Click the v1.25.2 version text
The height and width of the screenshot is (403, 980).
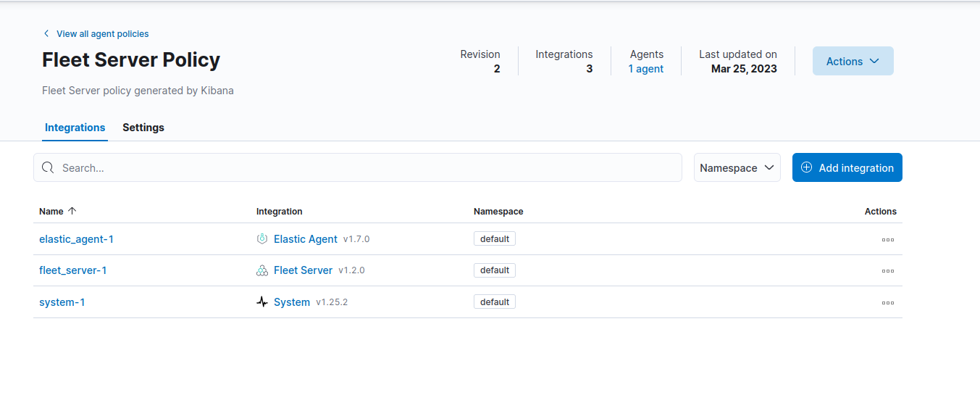332,302
